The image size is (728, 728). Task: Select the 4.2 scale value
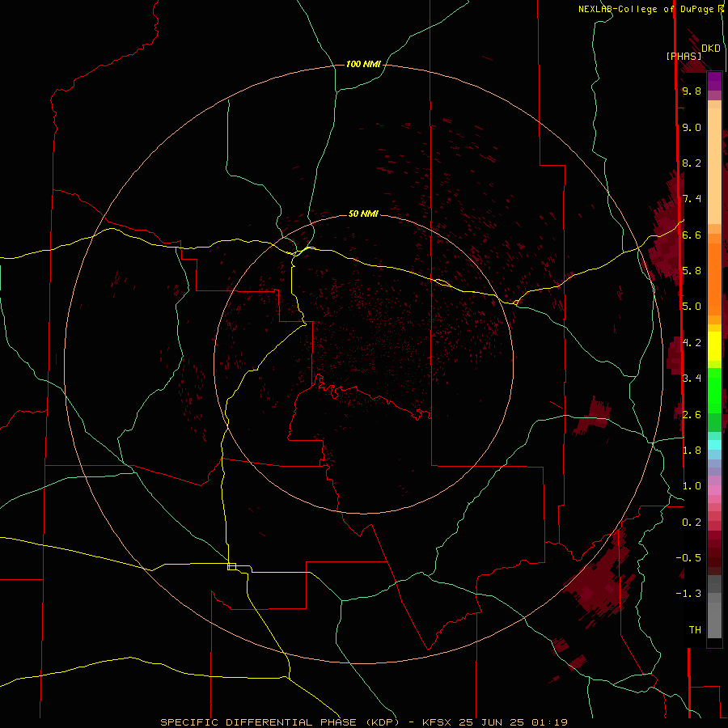[x=692, y=342]
